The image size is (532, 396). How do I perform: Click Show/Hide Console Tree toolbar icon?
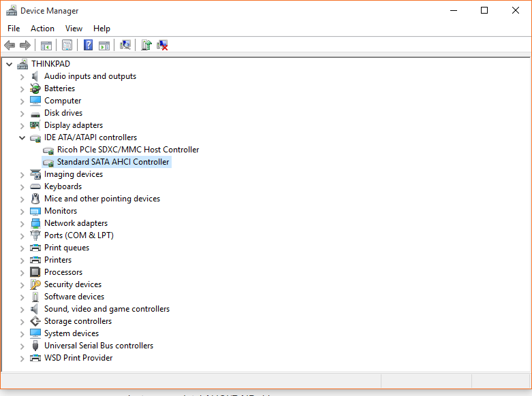46,45
